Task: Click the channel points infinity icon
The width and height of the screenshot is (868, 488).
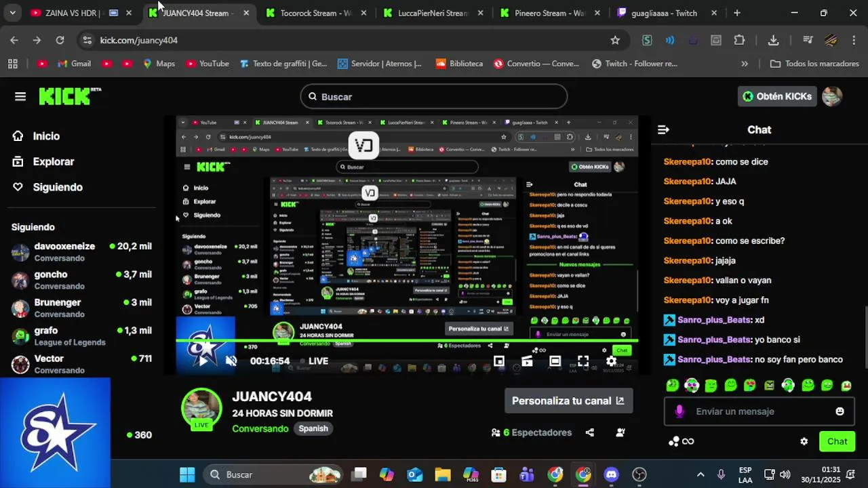Action: 682,441
